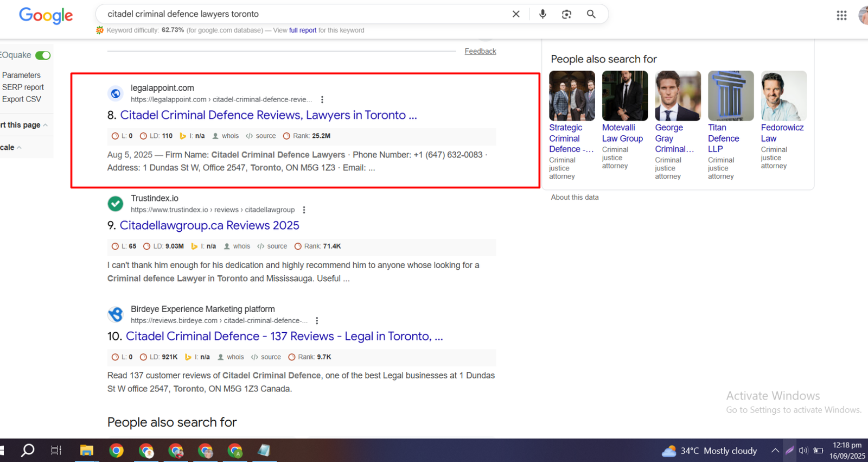The height and width of the screenshot is (462, 868).
Task: Click the voice search microphone icon
Action: point(542,14)
